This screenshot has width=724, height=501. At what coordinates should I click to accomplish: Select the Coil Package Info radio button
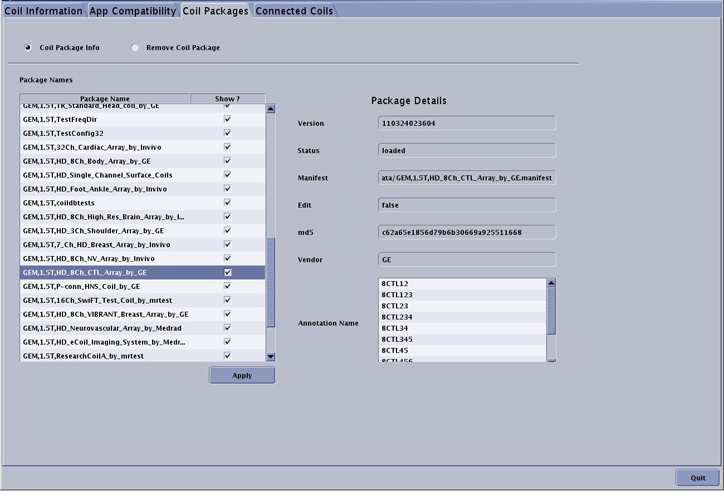point(28,47)
